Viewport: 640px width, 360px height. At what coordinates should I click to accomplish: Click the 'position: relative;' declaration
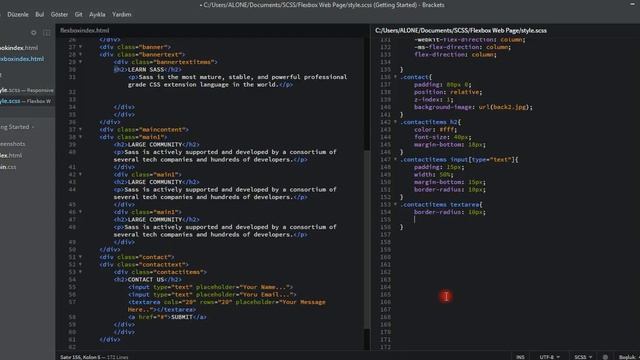click(448, 92)
